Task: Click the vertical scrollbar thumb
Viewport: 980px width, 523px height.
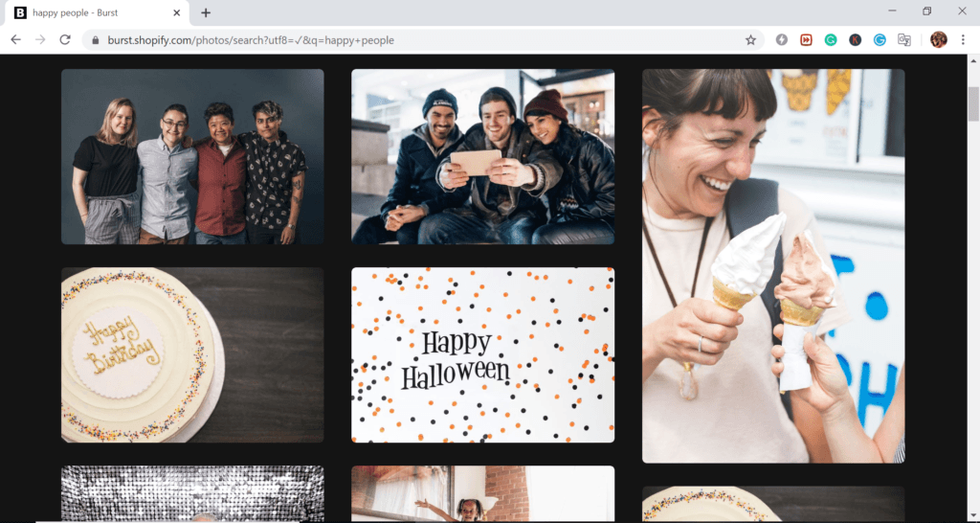Action: coord(973,103)
